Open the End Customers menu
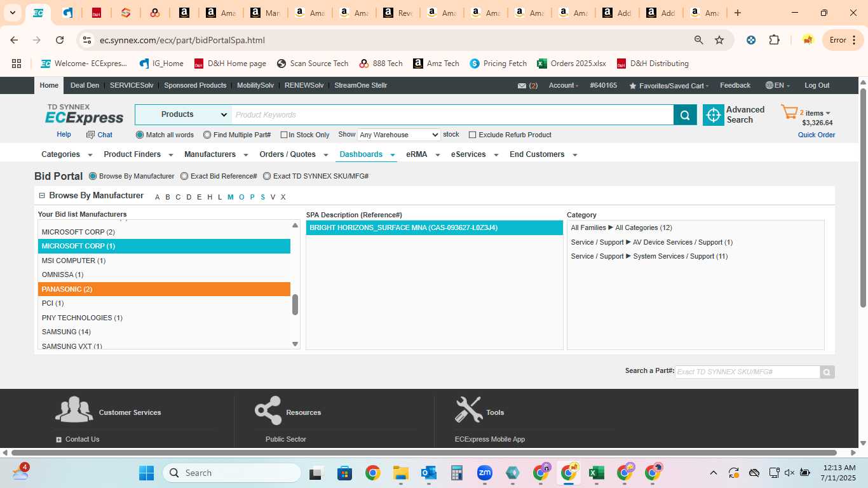The height and width of the screenshot is (488, 868). click(x=543, y=154)
